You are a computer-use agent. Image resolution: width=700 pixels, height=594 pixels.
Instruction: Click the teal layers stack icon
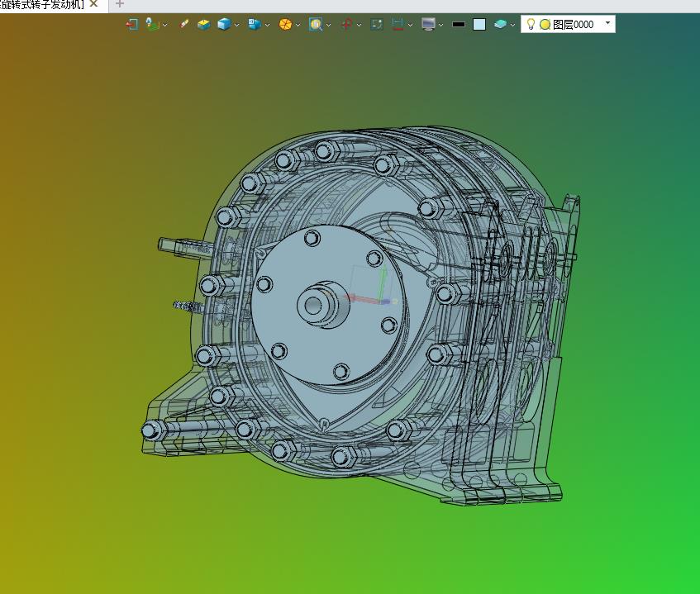500,24
